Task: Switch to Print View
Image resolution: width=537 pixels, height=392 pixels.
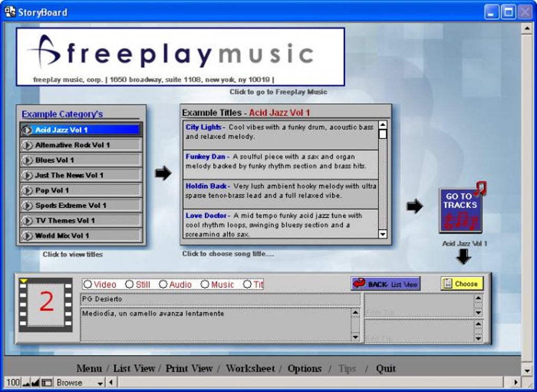Action: coord(189,369)
